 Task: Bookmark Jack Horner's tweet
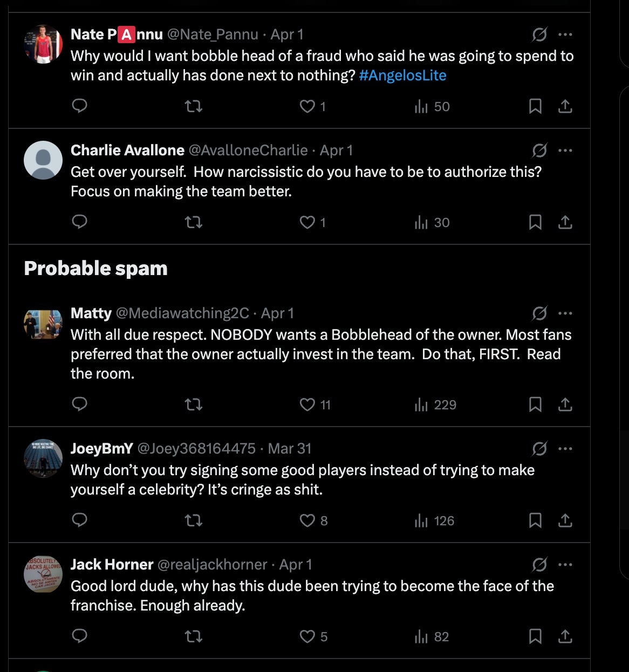click(x=535, y=636)
